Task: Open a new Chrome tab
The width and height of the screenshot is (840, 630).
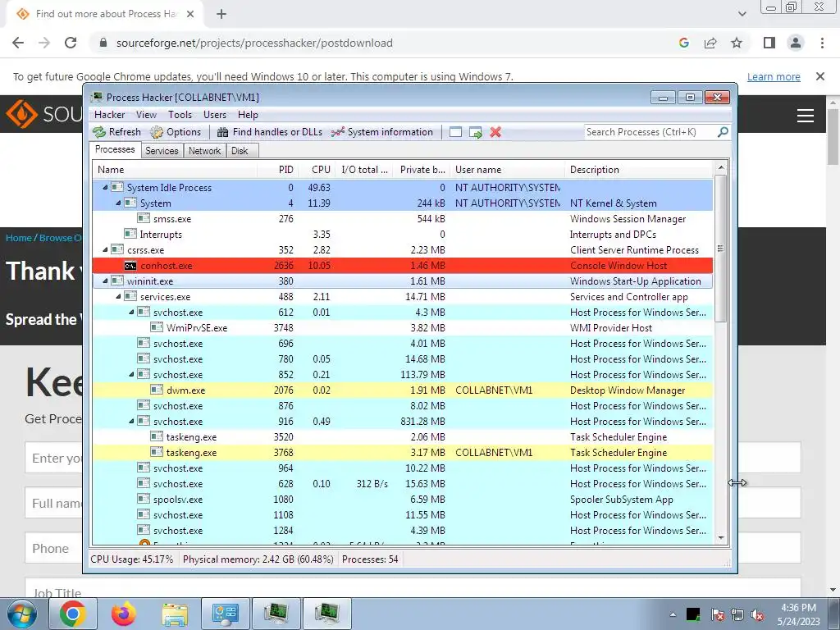Action: pyautogui.click(x=221, y=15)
